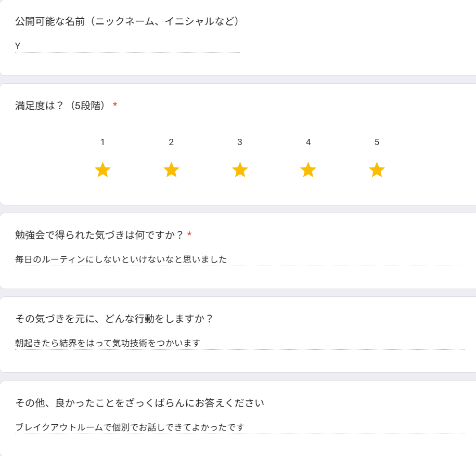The width and height of the screenshot is (476, 456).
Task: Select the 5-star satisfaction rating
Action: (377, 170)
